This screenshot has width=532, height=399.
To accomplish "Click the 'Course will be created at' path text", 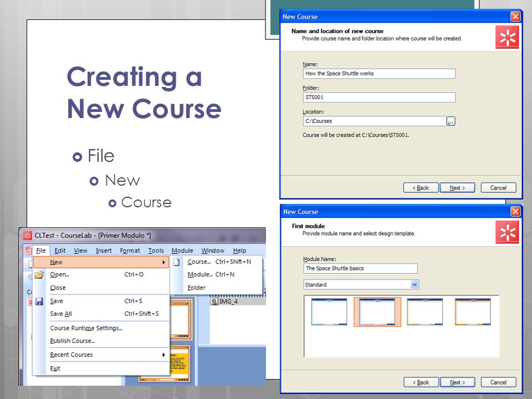I will [356, 135].
